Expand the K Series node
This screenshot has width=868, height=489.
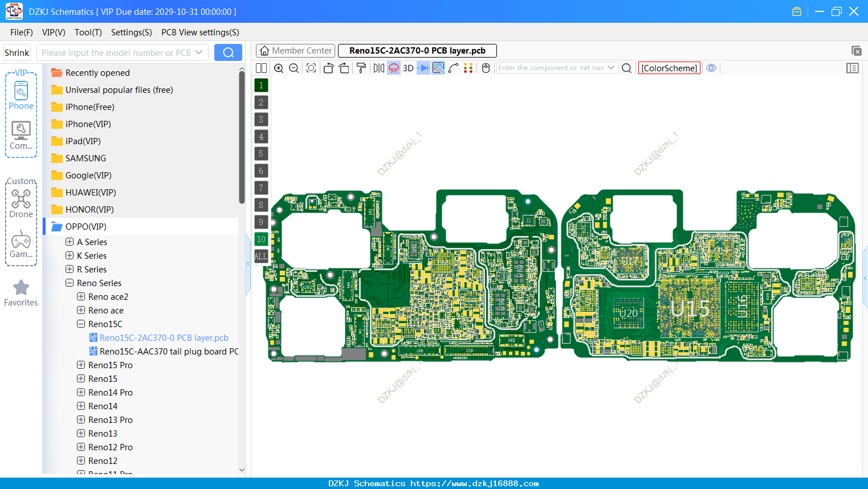pos(70,255)
